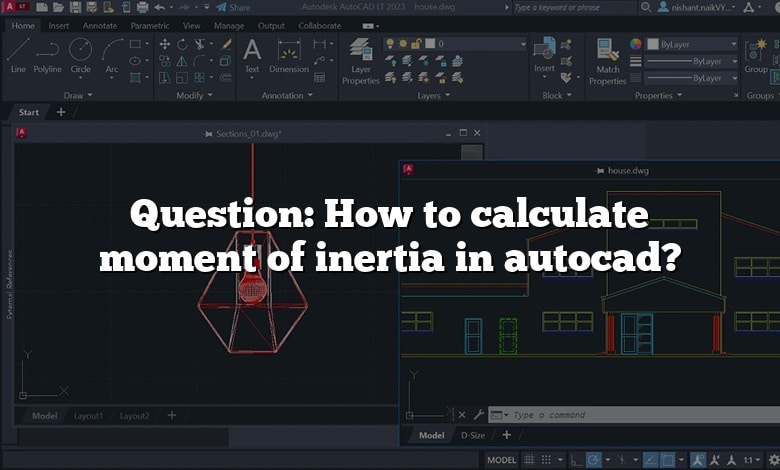This screenshot has width=780, height=470.
Task: Click the MODEL button in status bar
Action: [x=501, y=460]
